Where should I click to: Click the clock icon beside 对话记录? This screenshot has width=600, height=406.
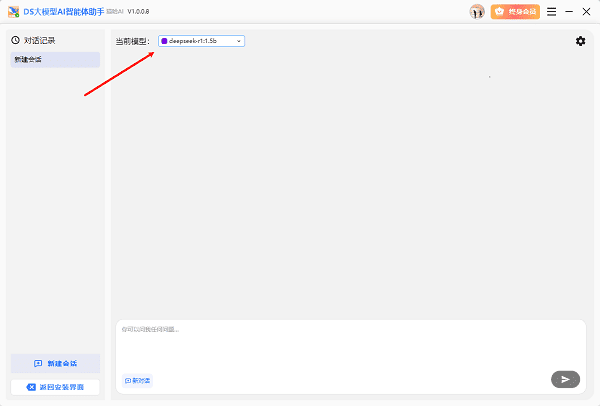[15, 41]
